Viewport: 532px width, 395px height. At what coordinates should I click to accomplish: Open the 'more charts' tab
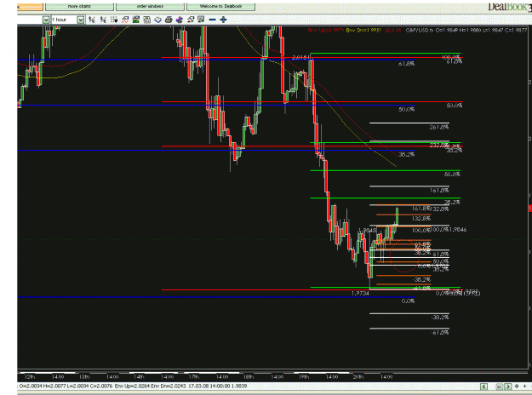tap(79, 7)
